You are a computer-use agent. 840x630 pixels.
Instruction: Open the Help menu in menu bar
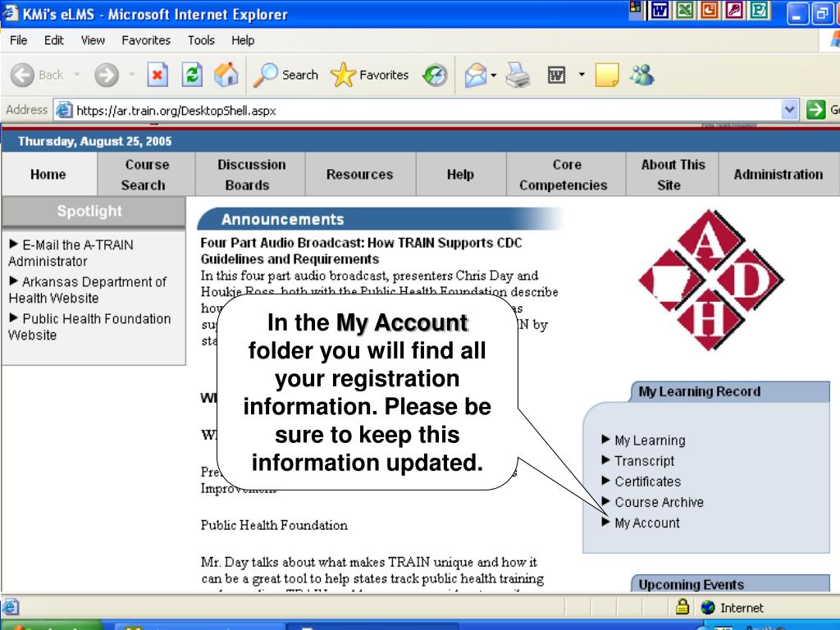click(243, 40)
